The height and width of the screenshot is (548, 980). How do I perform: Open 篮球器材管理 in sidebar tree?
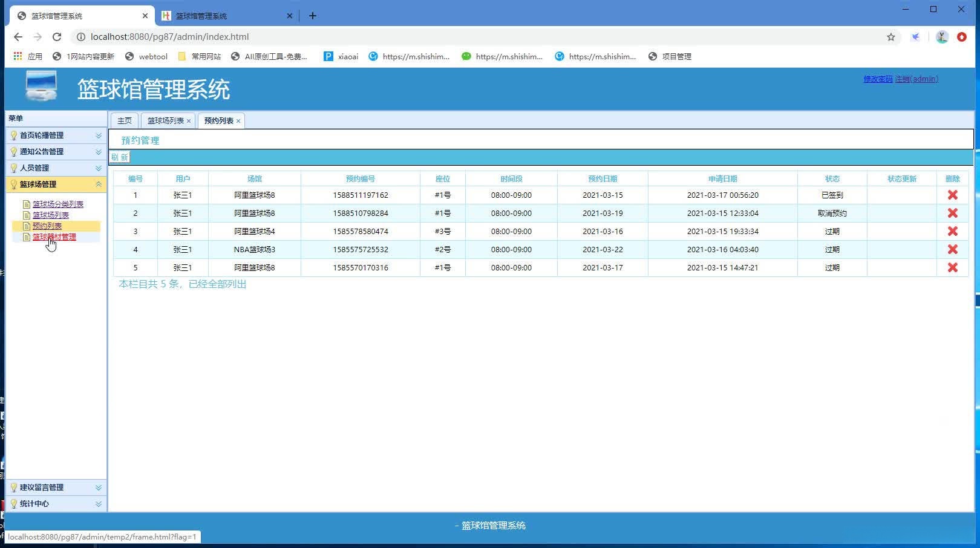(x=54, y=237)
